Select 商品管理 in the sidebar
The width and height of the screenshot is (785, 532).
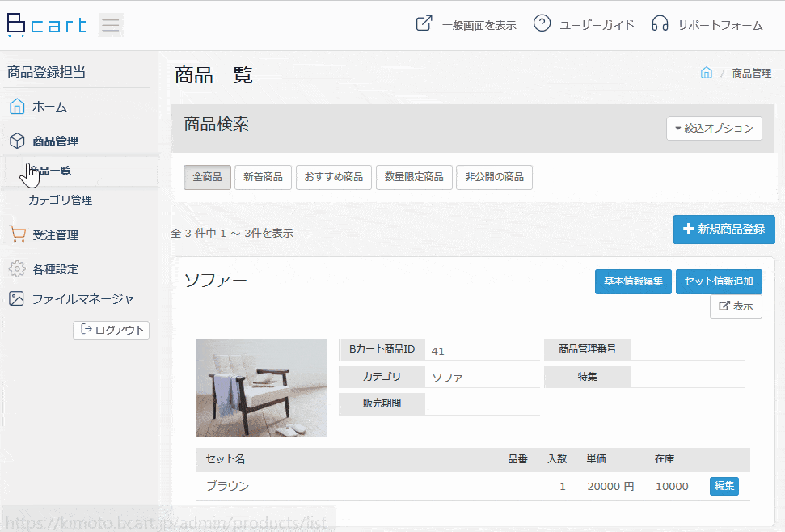click(x=55, y=141)
